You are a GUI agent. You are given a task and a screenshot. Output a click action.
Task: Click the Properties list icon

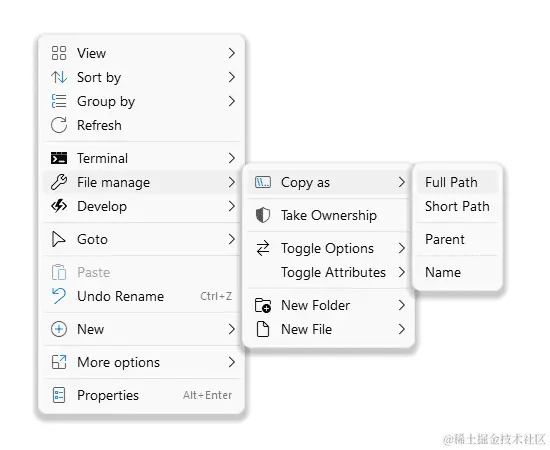click(59, 395)
